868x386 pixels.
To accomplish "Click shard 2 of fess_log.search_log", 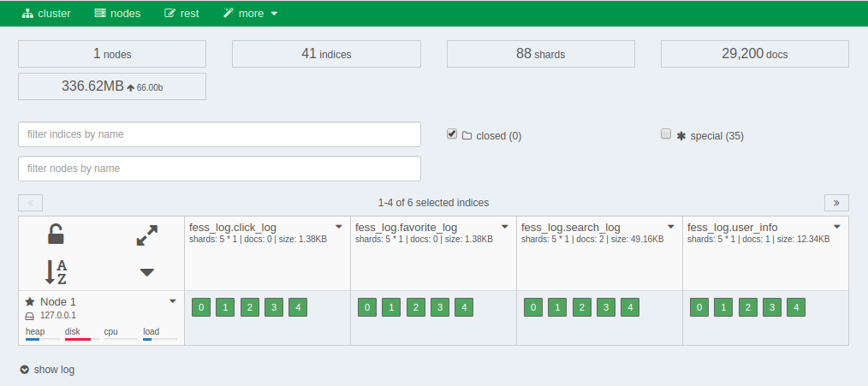I will 581,308.
